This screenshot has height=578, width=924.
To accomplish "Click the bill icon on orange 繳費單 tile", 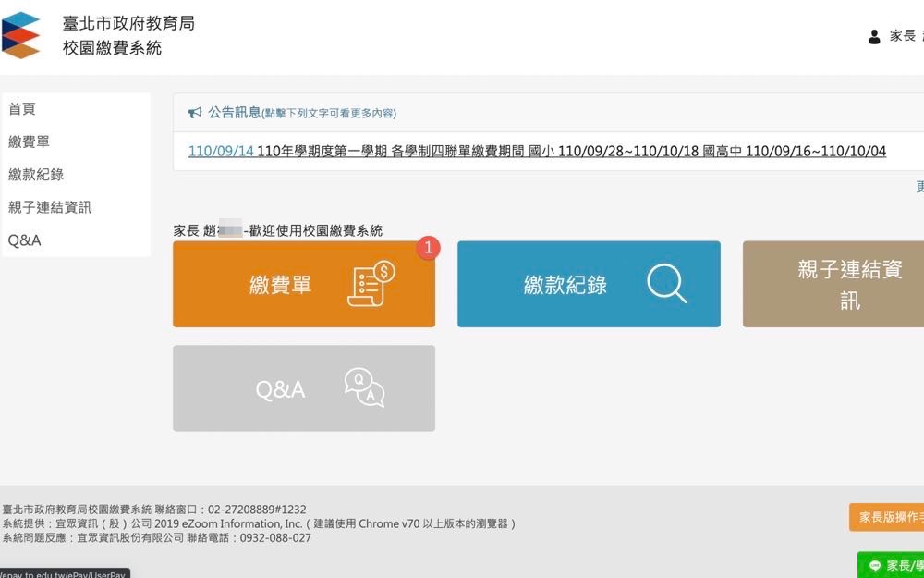I will pos(371,284).
